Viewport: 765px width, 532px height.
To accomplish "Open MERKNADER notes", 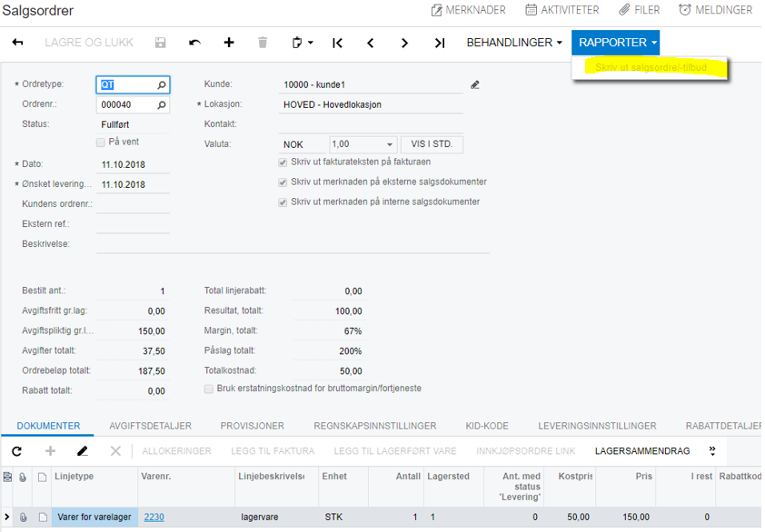I will point(469,10).
